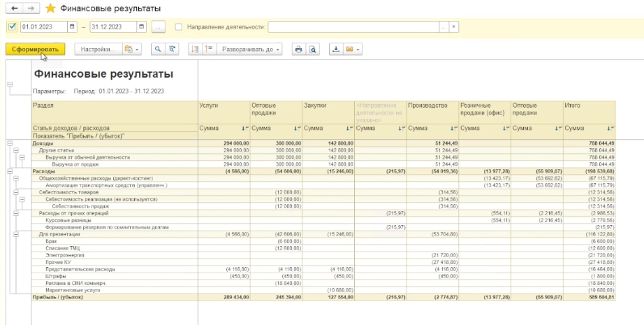Collapse the Расходы group
Screen dimensions: 644x325
[x=10, y=171]
